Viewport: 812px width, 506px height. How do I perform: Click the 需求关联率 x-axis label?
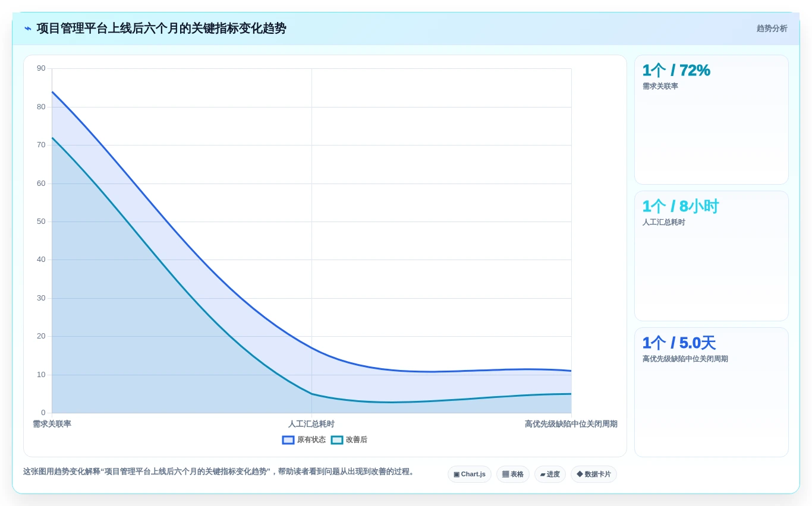click(52, 424)
